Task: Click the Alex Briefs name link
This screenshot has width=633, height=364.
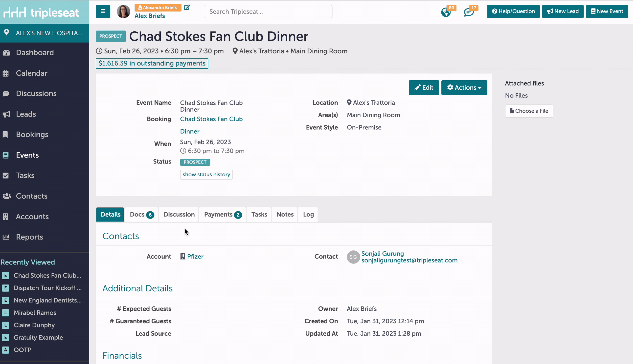Action: click(150, 16)
